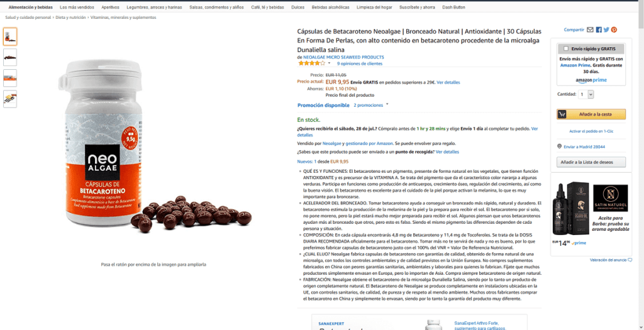Click the Dieta y nutrición breadcrumb
The image size is (644, 330).
[70, 18]
